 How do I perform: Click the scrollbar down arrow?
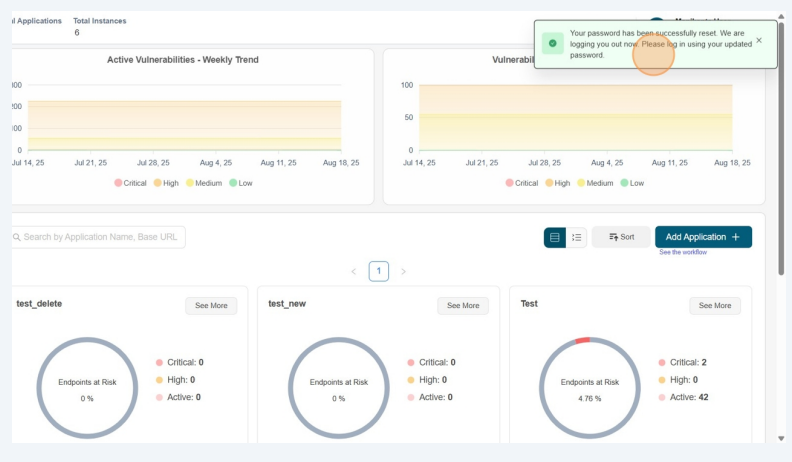pos(782,438)
